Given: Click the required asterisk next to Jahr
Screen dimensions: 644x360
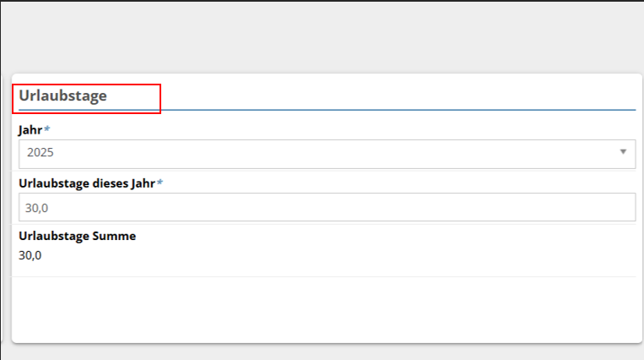Looking at the screenshot, I should tap(47, 129).
